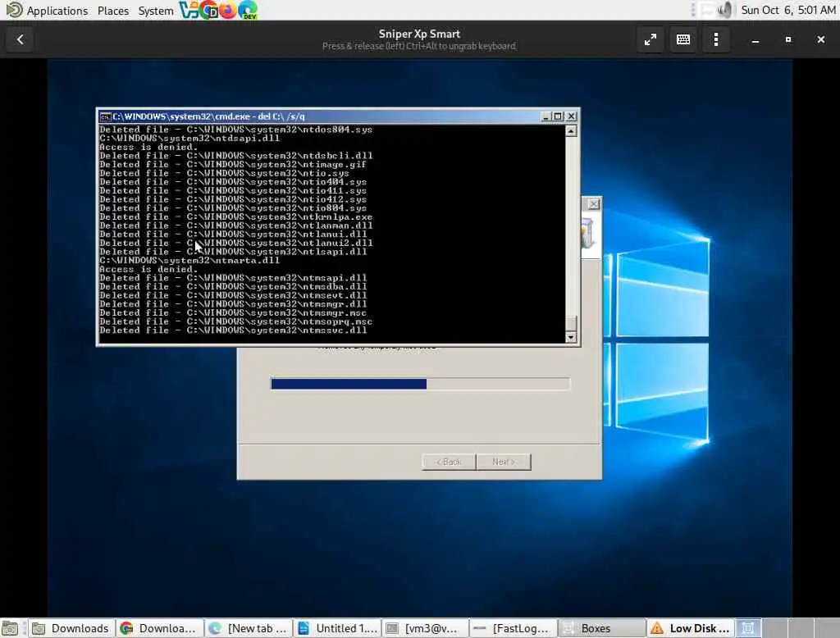This screenshot has width=840, height=638.
Task: Click the cmd.exe title bar icon
Action: coord(105,116)
